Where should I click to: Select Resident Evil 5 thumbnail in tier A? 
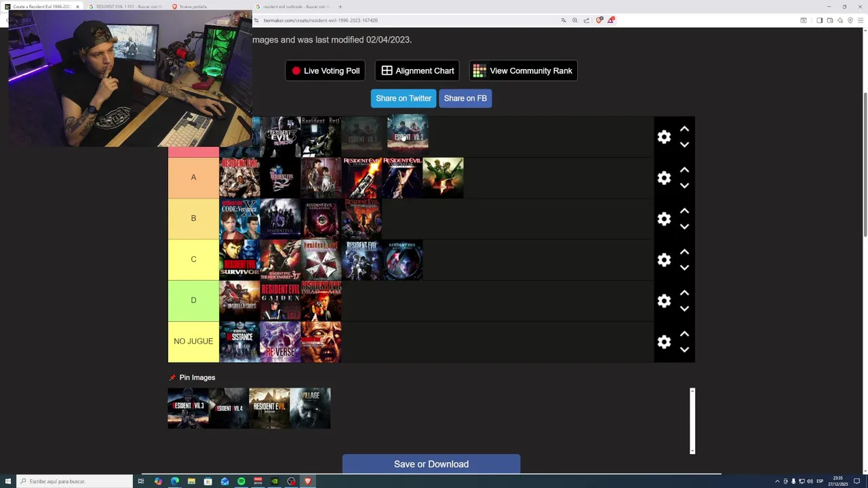443,178
